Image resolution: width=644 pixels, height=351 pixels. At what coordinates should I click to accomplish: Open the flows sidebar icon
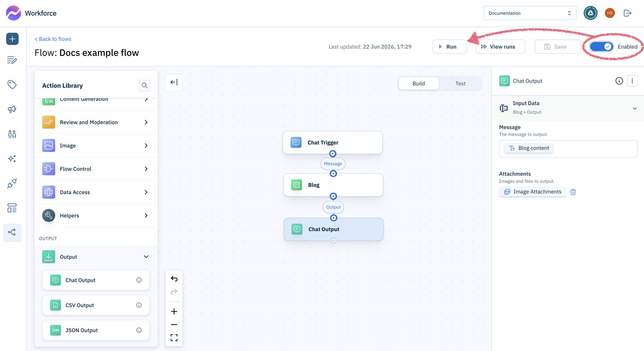point(12,233)
